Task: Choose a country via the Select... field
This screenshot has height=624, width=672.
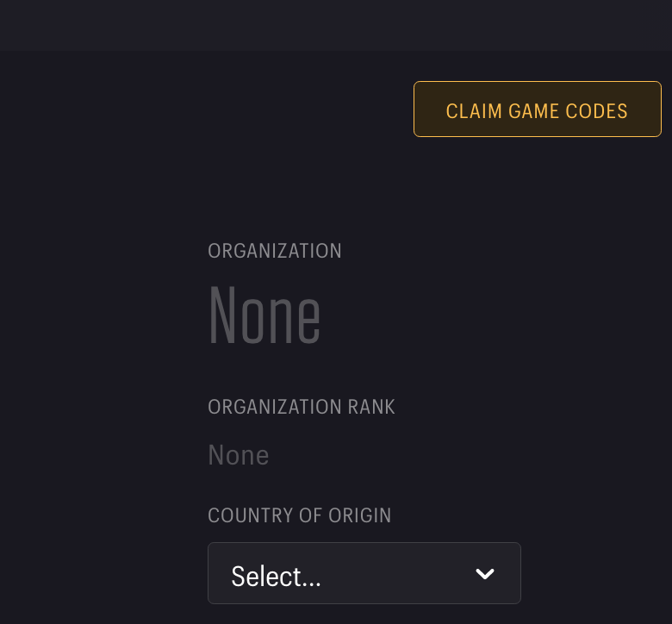Action: [x=276, y=577]
